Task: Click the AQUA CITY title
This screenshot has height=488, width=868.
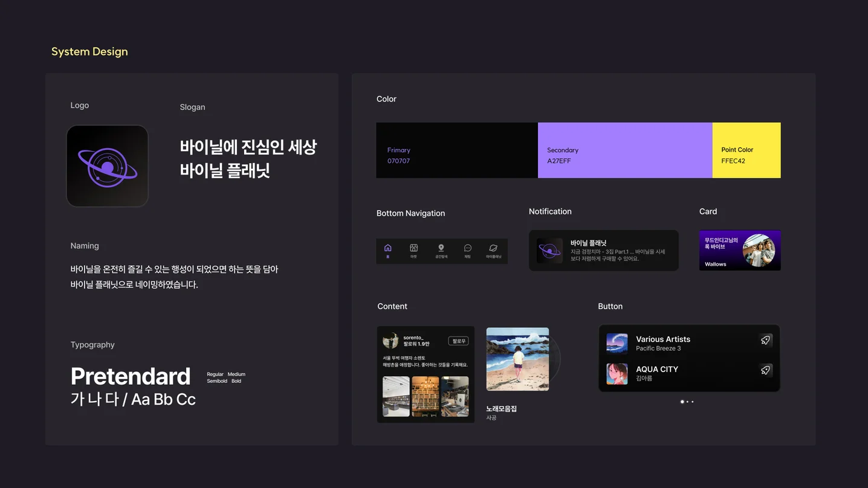Action: [x=657, y=369]
